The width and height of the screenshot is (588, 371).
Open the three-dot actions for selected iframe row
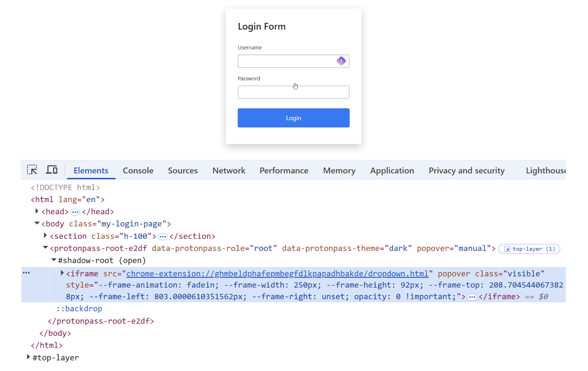(x=26, y=273)
